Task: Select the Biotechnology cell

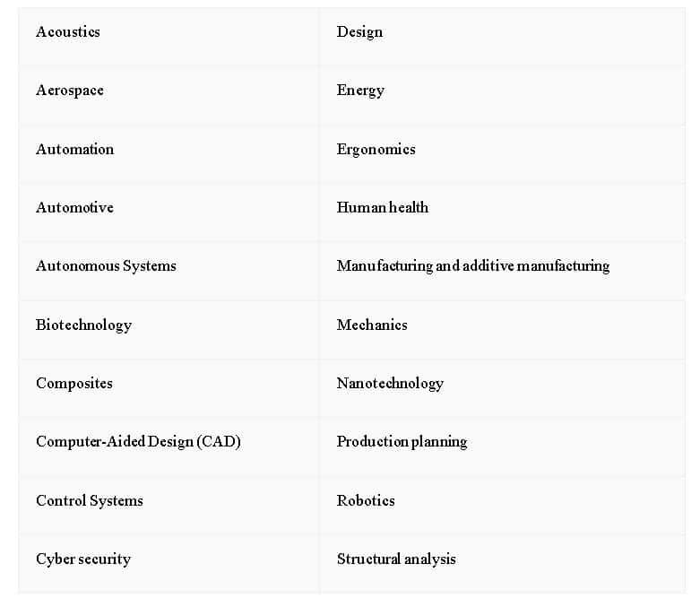Action: coord(84,325)
